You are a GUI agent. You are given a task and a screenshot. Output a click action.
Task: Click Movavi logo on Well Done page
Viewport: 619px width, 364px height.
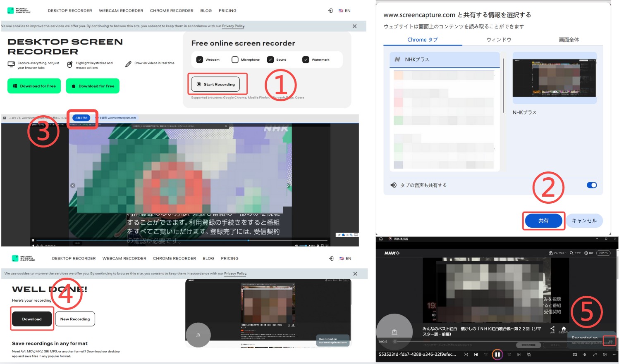tap(24, 258)
